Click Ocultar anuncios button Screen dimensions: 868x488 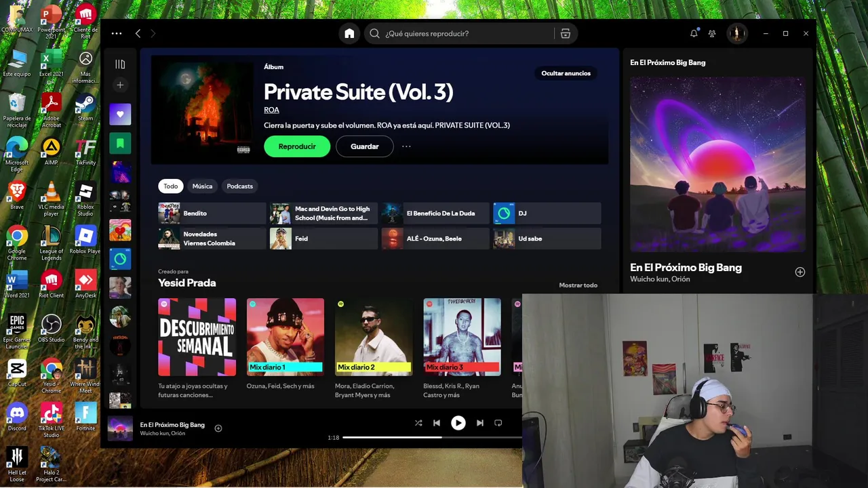(566, 73)
